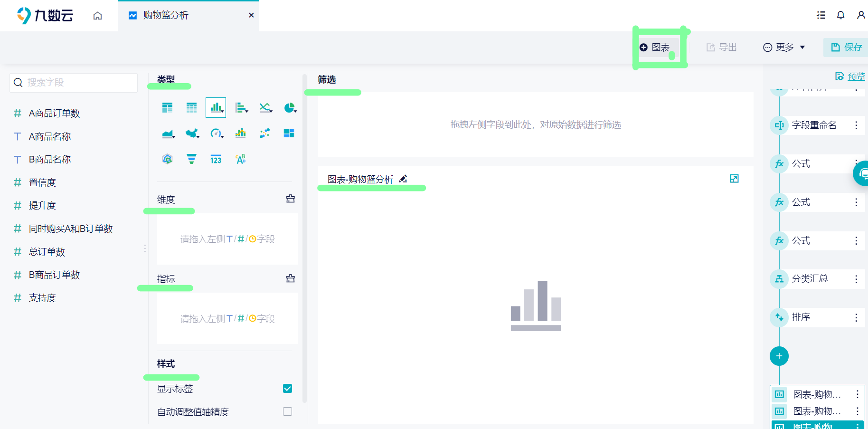This screenshot has height=429, width=868.
Task: Select the funnel chart type
Action: (x=191, y=159)
